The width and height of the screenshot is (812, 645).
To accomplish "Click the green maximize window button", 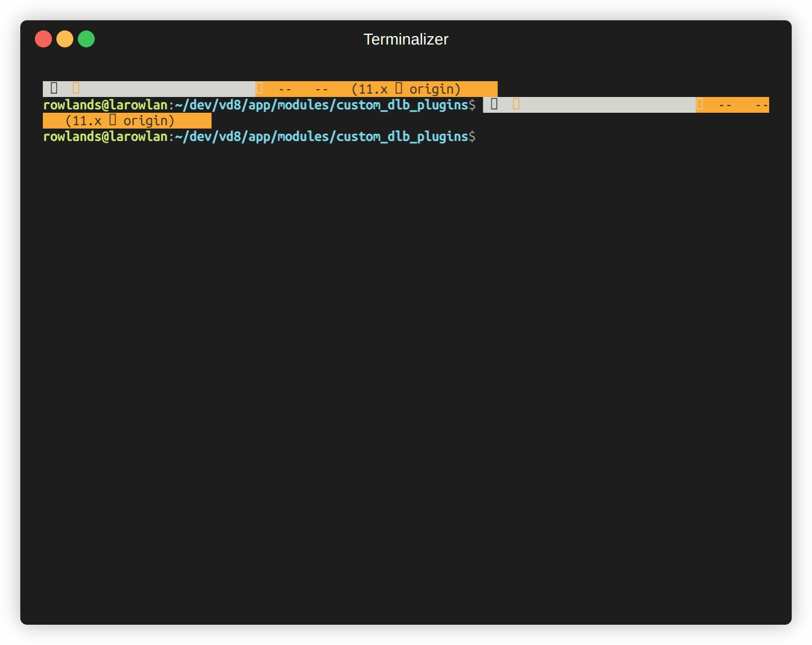I will [86, 39].
